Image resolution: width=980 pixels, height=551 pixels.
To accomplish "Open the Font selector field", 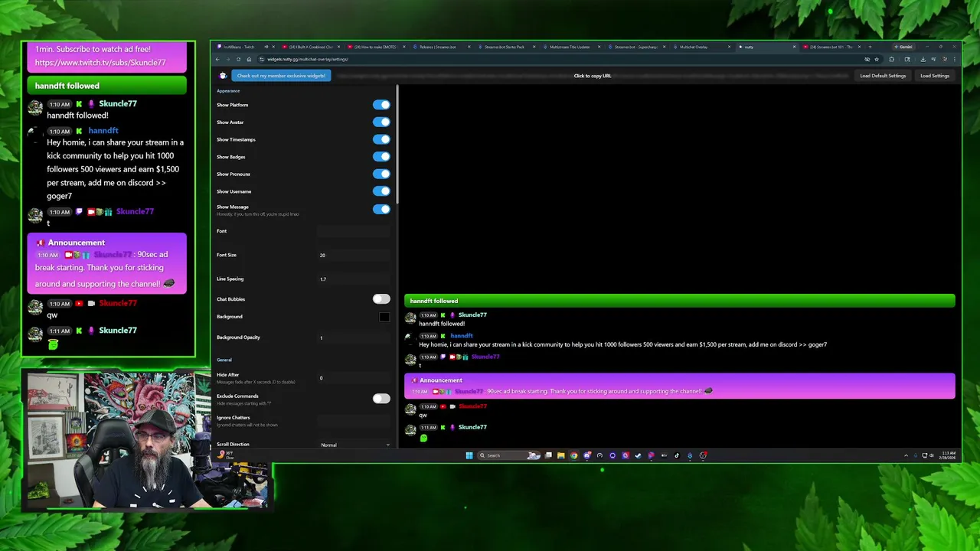I will [354, 231].
